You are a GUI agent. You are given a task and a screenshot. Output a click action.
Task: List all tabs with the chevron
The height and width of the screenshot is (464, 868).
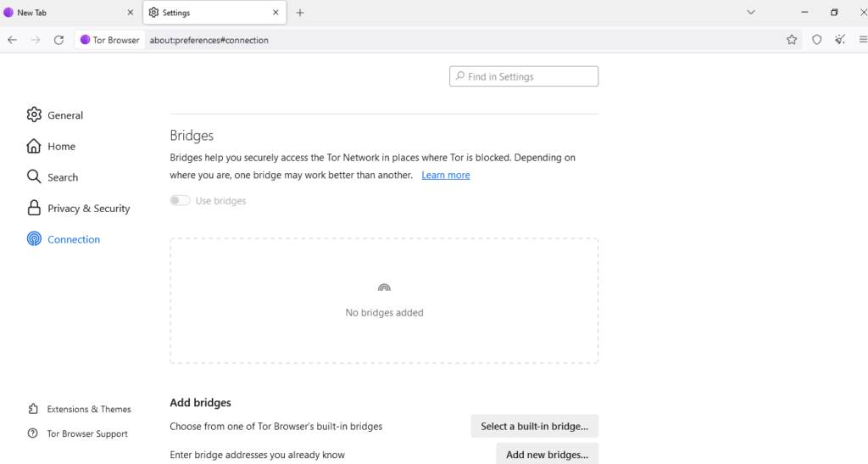tap(751, 12)
